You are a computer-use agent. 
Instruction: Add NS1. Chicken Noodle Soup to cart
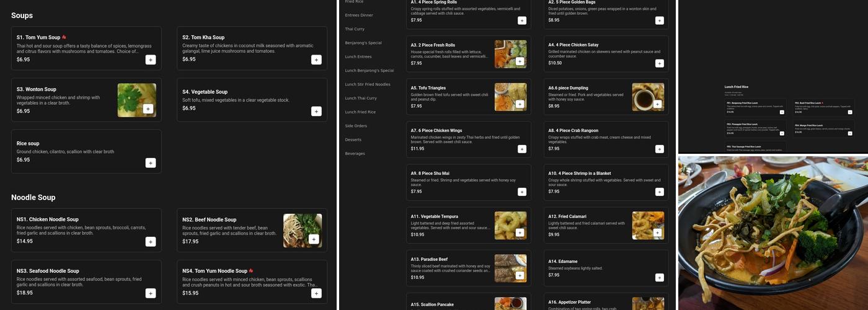click(151, 242)
